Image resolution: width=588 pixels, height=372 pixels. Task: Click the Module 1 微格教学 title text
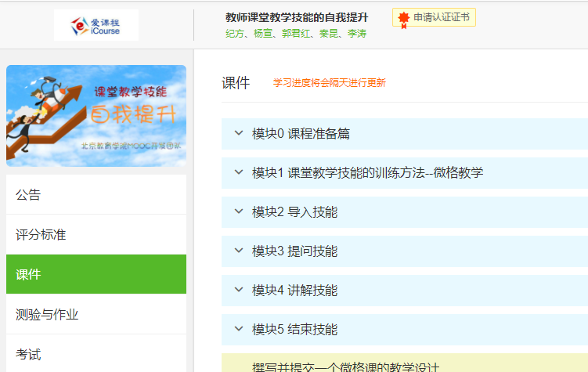pyautogui.click(x=368, y=172)
